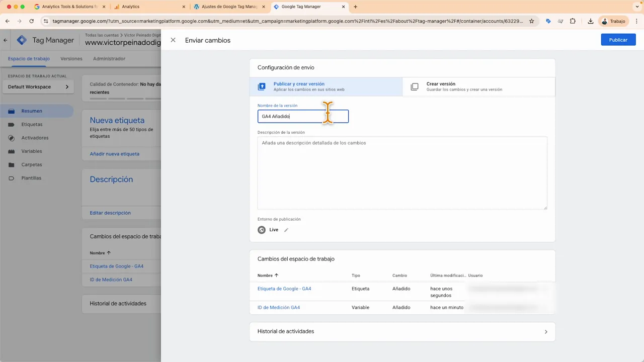Edit the Live publication environment

(286, 230)
